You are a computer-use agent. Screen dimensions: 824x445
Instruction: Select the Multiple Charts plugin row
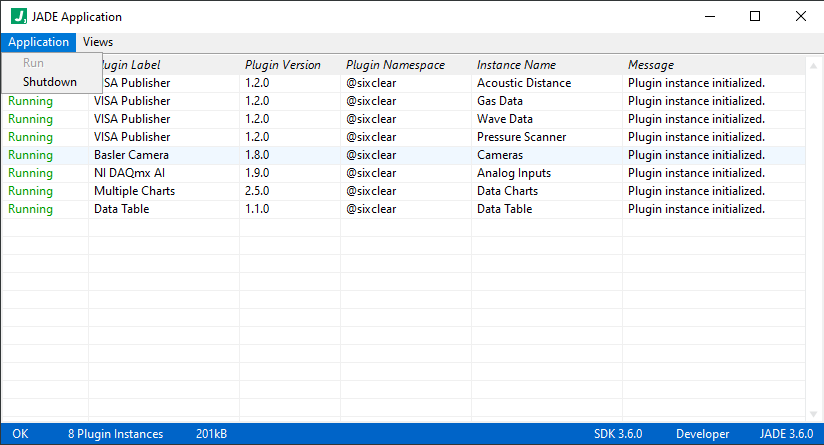[403, 191]
